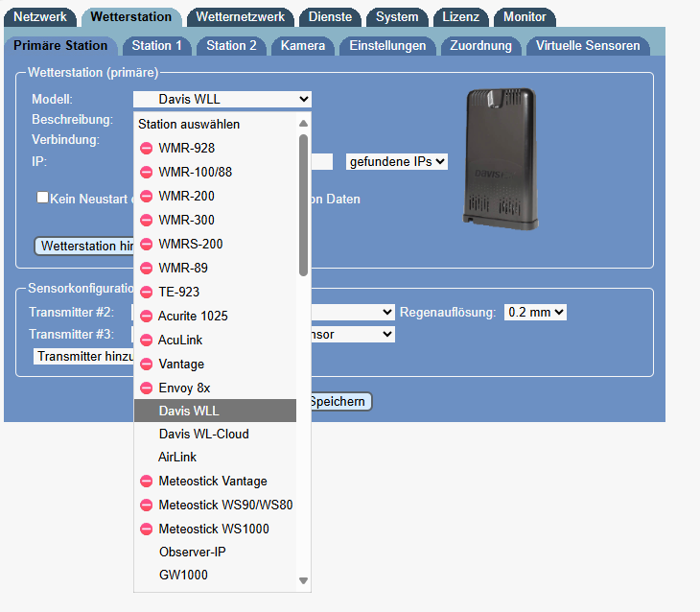Select WMR-928 in the model list
This screenshot has height=612, width=700.
(x=215, y=148)
